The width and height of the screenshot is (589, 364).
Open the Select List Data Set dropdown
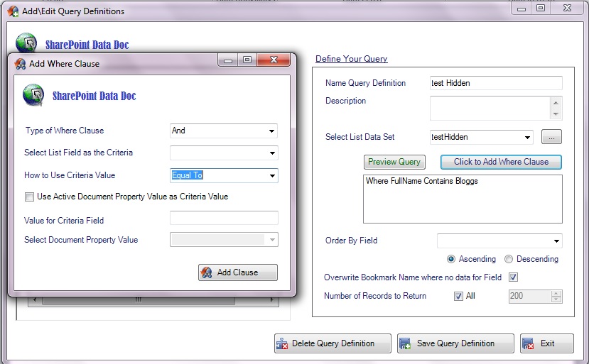coord(527,138)
